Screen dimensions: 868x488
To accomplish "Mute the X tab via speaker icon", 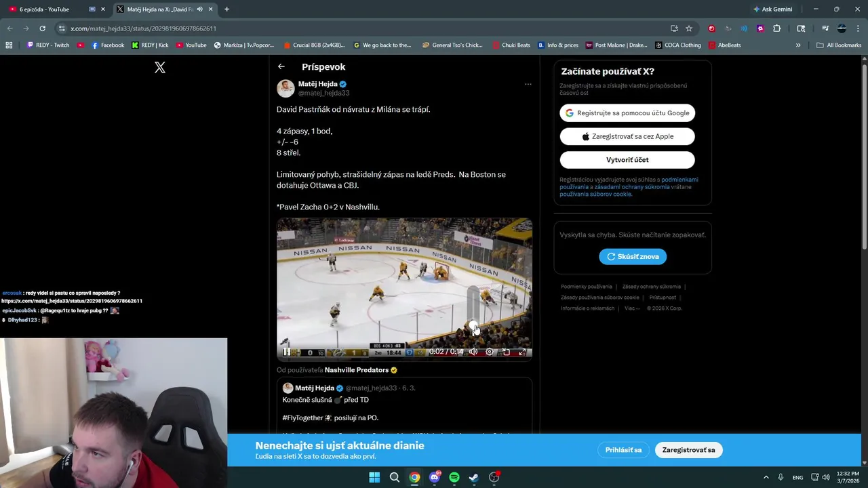I will [x=199, y=9].
